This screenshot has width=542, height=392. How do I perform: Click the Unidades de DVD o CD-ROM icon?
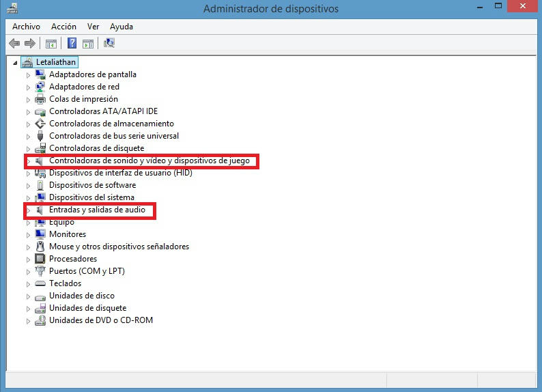pos(40,320)
